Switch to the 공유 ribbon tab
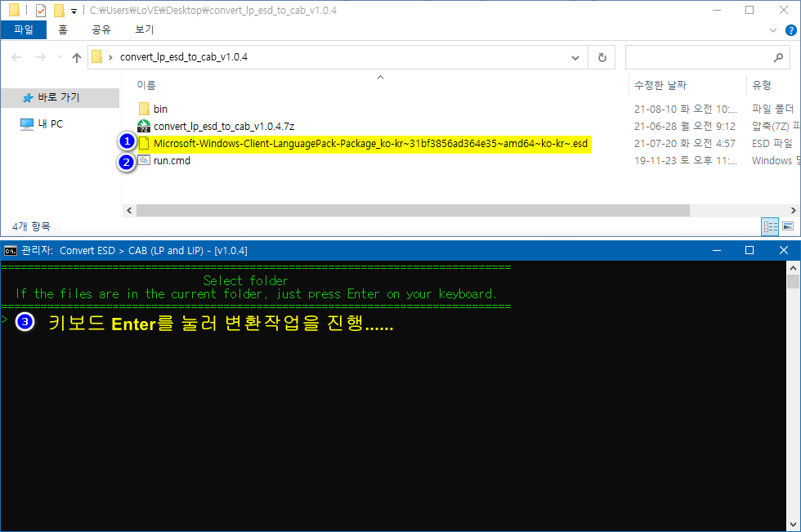Viewport: 801px width, 532px height. (x=101, y=29)
